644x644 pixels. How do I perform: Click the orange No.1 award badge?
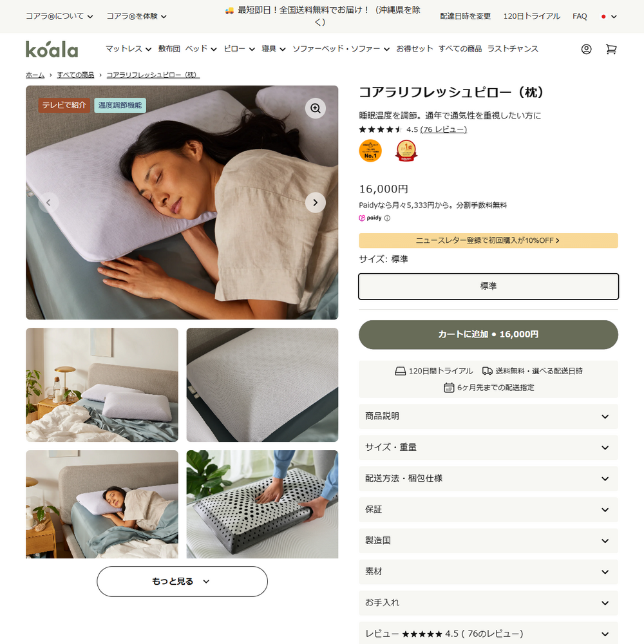[370, 151]
